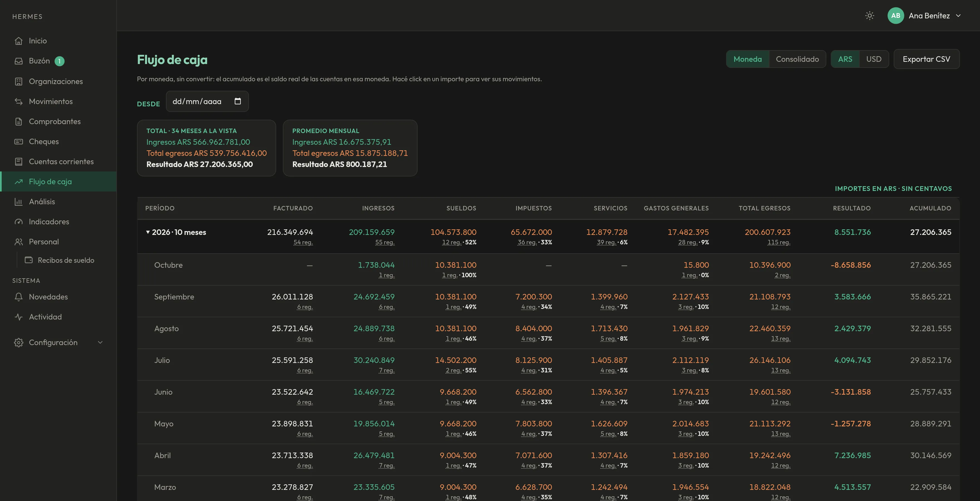The image size is (980, 501).
Task: Open the Ana Benítez user menu chevron
Action: pos(958,16)
